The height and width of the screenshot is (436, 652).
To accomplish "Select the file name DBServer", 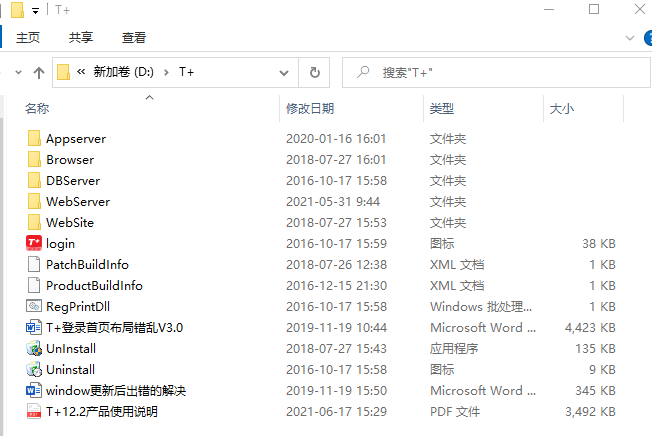I will [x=73, y=180].
